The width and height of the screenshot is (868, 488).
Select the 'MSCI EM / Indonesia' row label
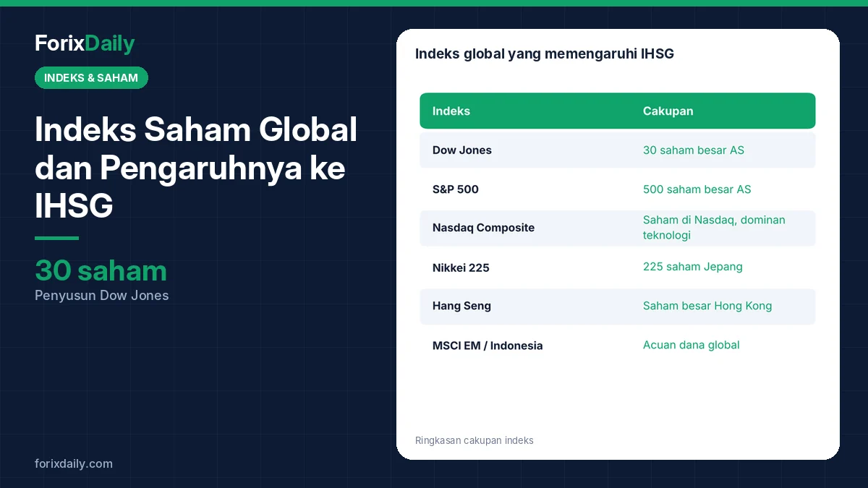click(x=488, y=346)
